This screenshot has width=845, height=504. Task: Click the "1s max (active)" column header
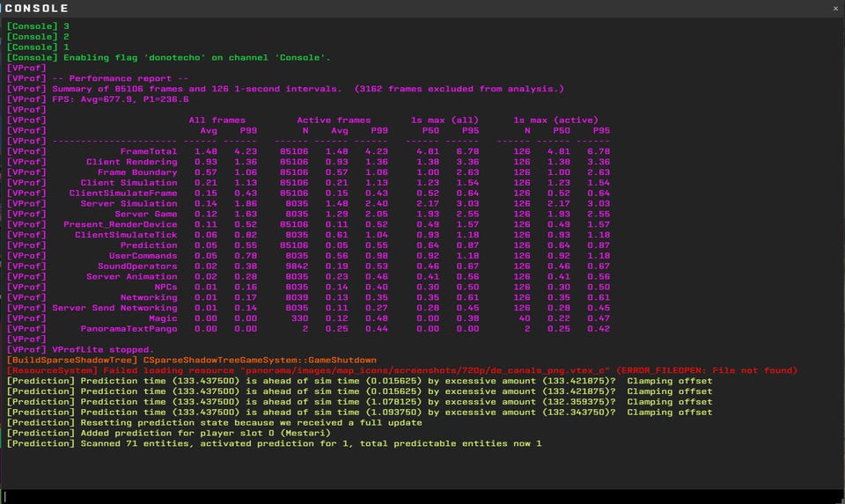(x=555, y=121)
